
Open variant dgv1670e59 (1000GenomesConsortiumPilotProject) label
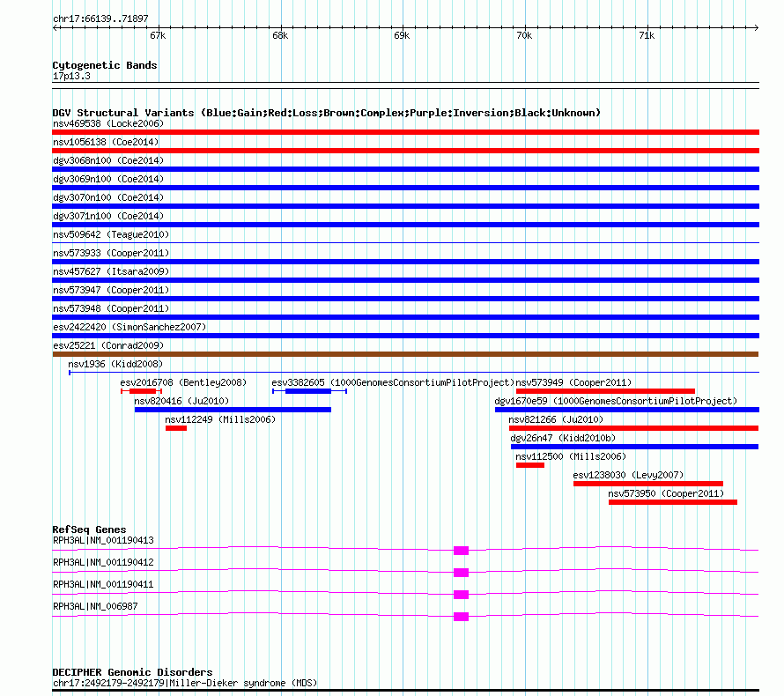[616, 401]
